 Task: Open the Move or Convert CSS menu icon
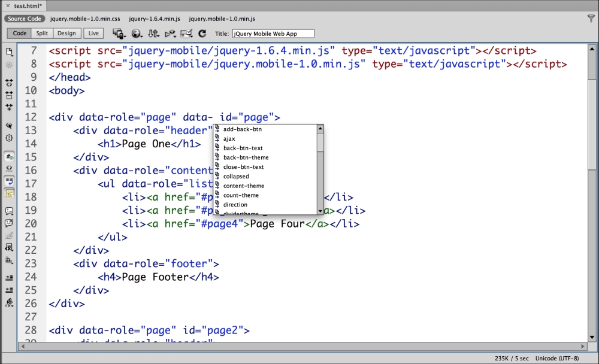[x=9, y=260]
